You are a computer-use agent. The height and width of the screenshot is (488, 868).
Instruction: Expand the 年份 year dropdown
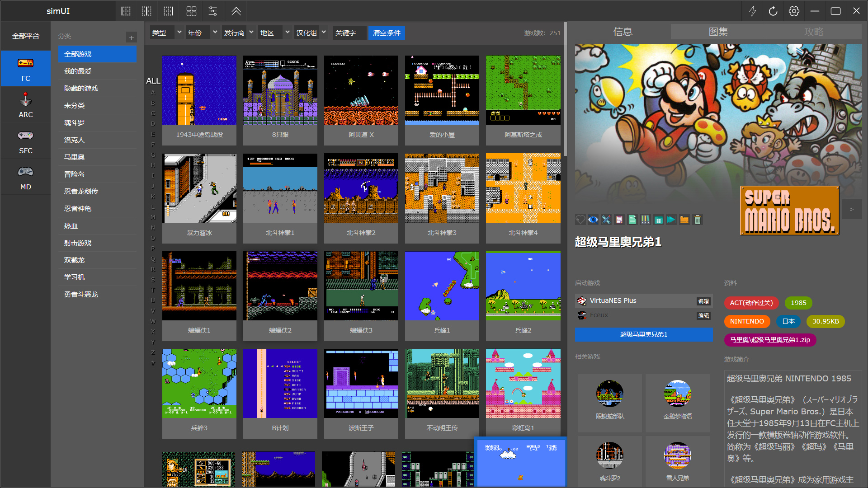(202, 33)
